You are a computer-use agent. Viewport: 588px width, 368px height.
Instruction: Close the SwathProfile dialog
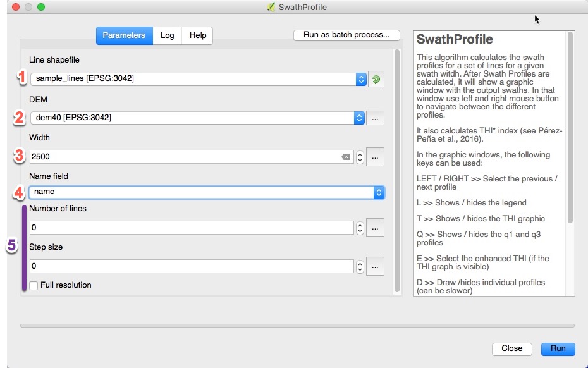click(512, 348)
